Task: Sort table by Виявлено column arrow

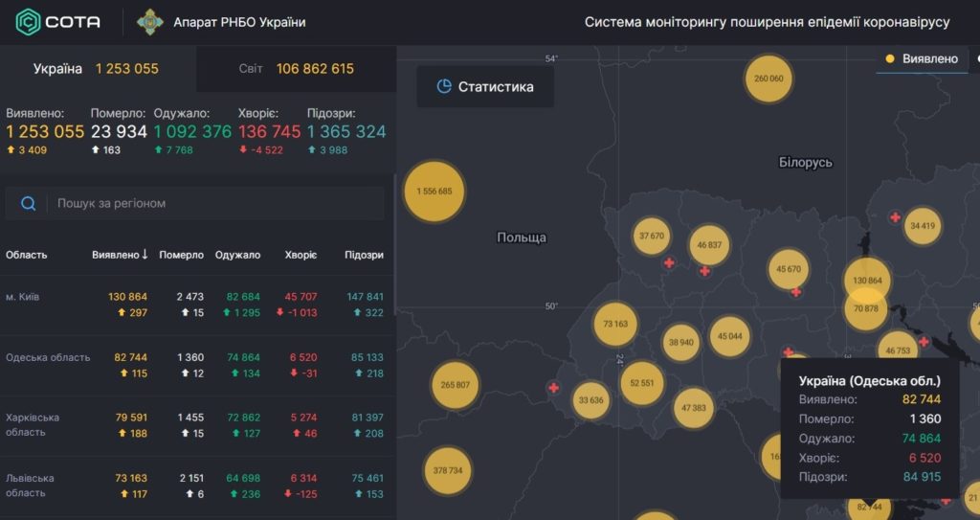Action: pyautogui.click(x=145, y=254)
